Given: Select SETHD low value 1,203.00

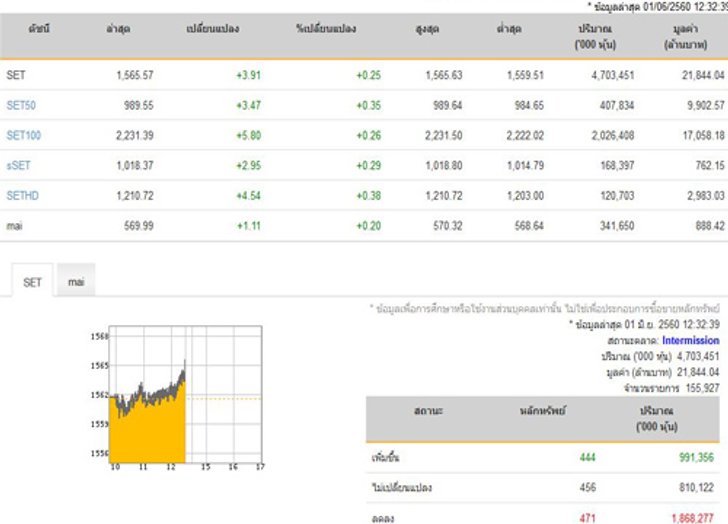Looking at the screenshot, I should coord(525,196).
